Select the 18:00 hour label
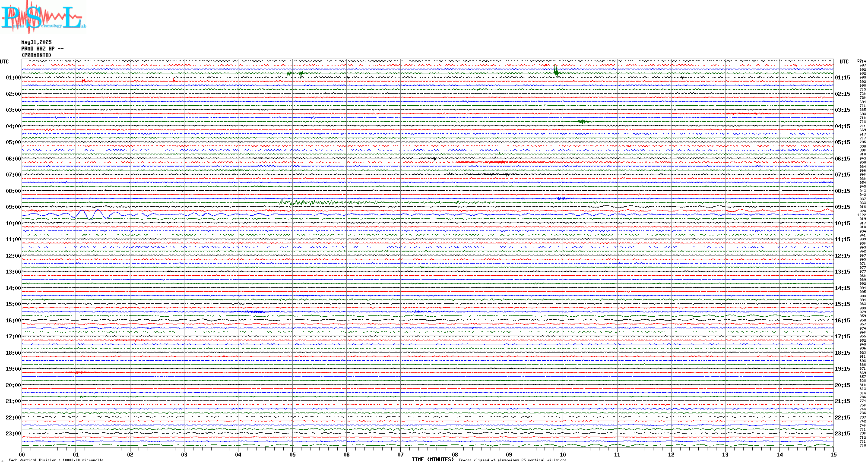868x466 pixels. tap(13, 353)
